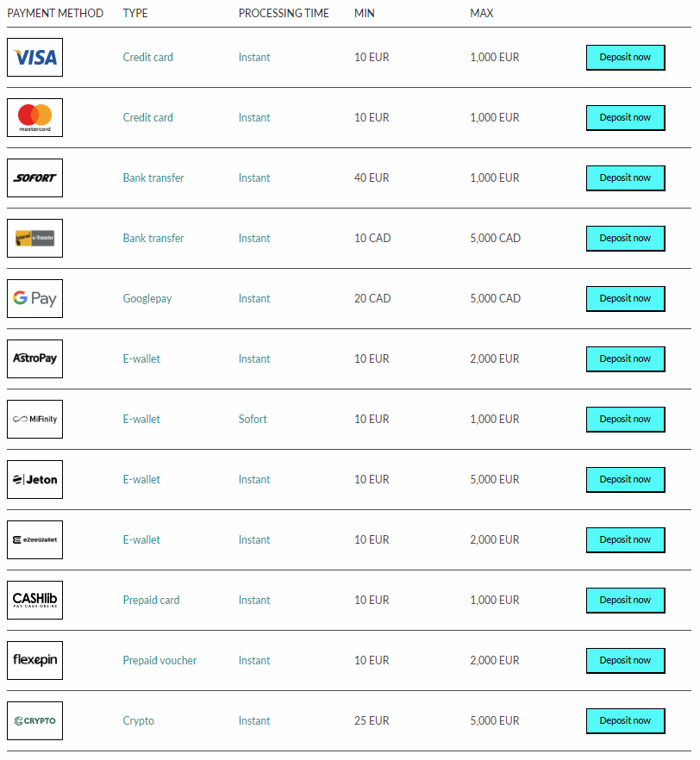This screenshot has width=700, height=760.
Task: Select the flexepin logo
Action: (x=34, y=661)
